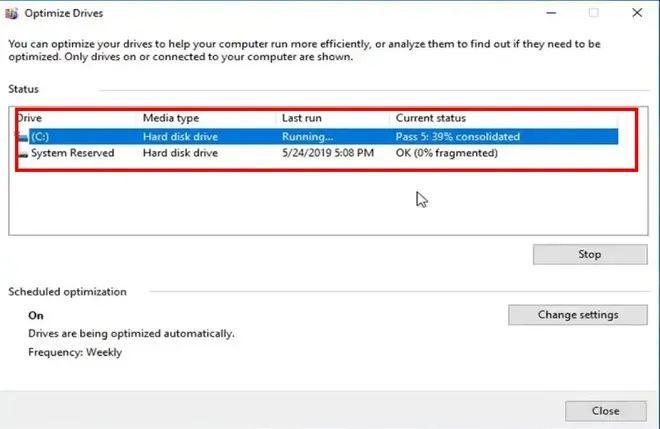Image resolution: width=660 pixels, height=429 pixels.
Task: Sort by the Drive column header
Action: coord(30,118)
